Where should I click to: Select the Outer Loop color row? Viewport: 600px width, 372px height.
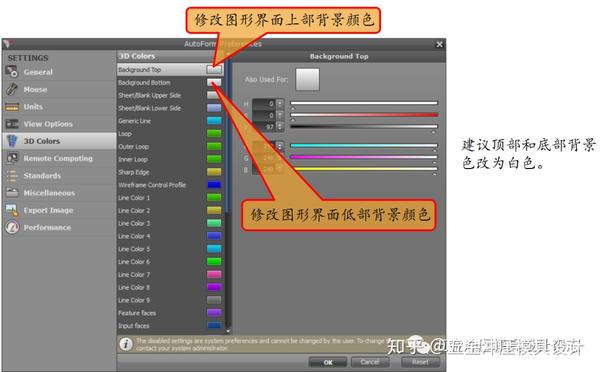tap(170, 146)
